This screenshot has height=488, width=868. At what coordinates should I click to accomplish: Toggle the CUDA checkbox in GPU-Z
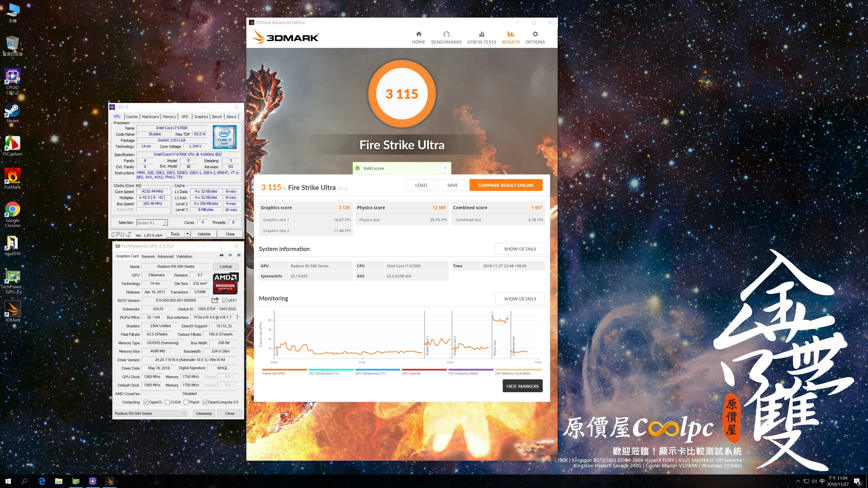(x=167, y=402)
